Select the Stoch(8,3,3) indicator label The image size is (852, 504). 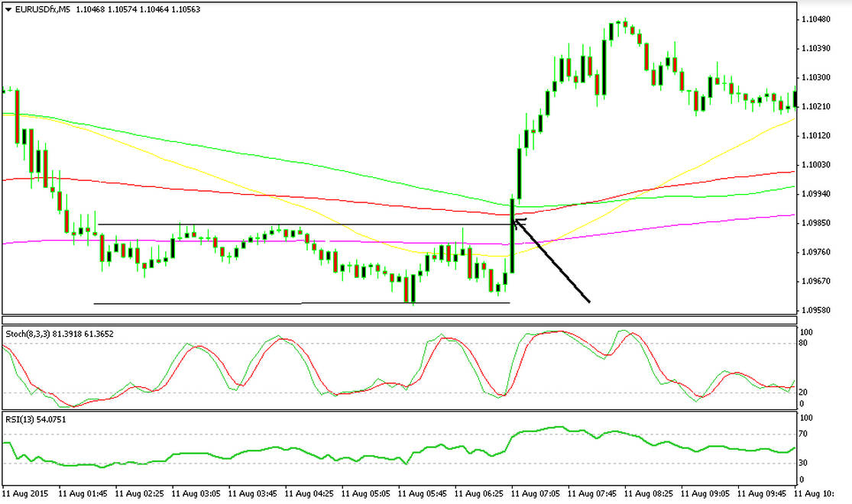coord(60,334)
